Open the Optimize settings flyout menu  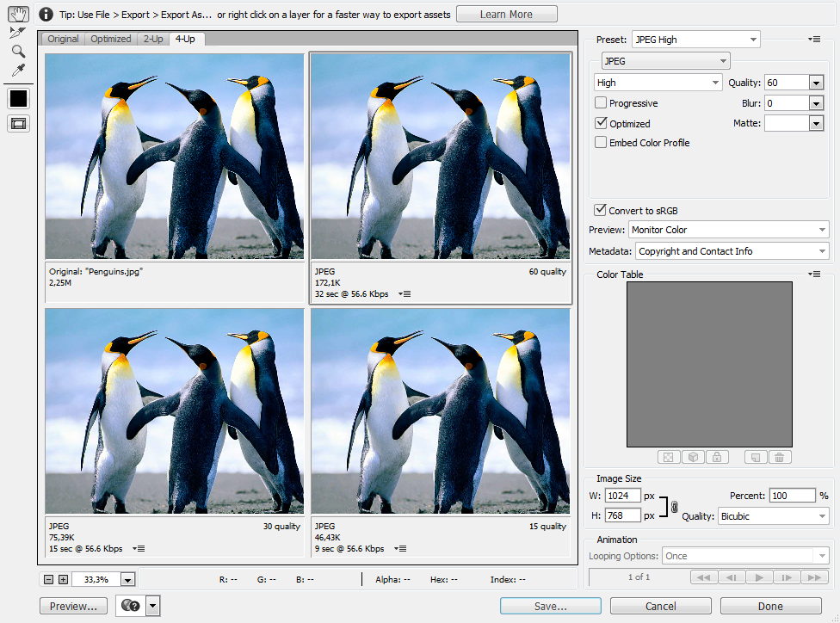pyautogui.click(x=814, y=39)
